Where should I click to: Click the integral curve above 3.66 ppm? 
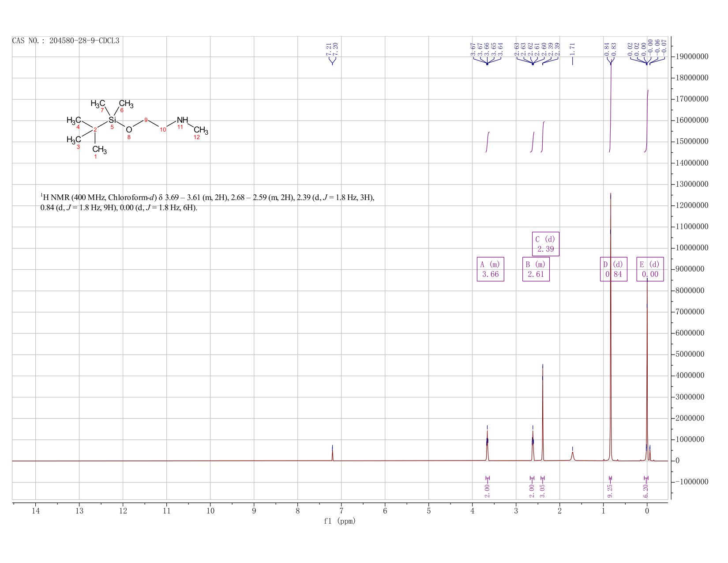(488, 142)
